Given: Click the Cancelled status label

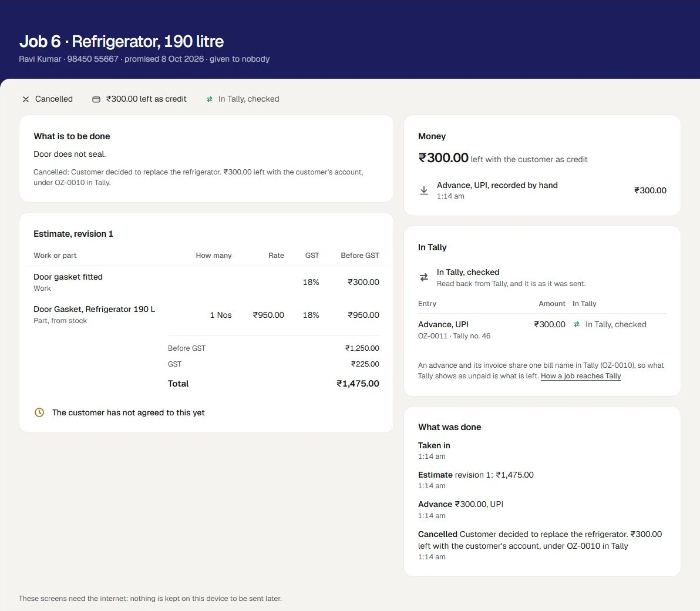Looking at the screenshot, I should (54, 99).
